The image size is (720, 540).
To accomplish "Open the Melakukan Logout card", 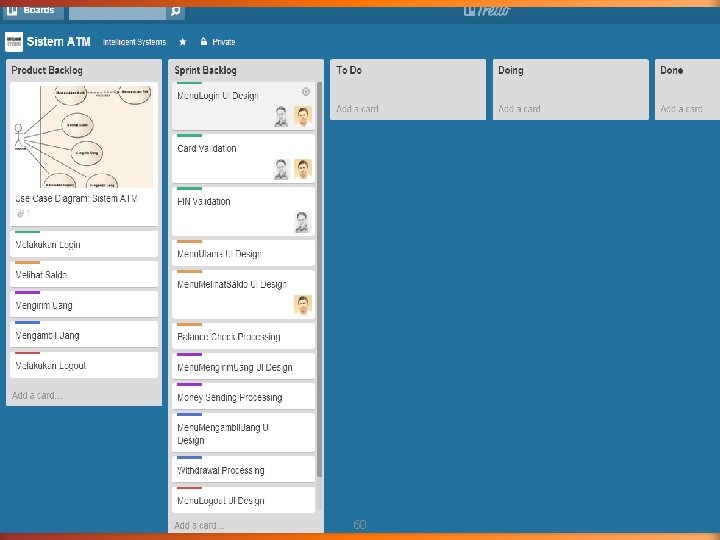I will (x=84, y=365).
